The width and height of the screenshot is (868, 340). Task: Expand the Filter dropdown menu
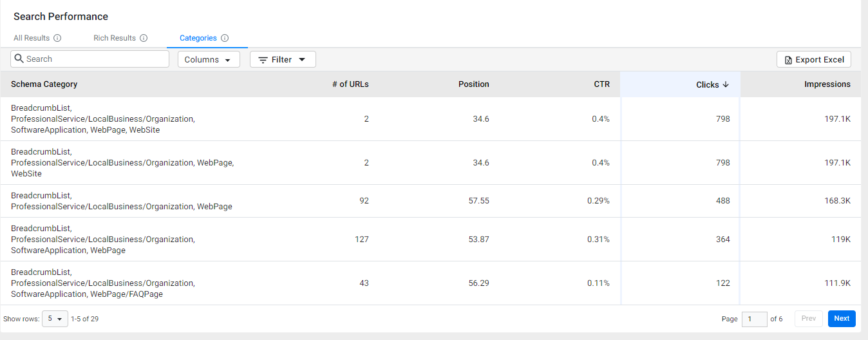(283, 59)
